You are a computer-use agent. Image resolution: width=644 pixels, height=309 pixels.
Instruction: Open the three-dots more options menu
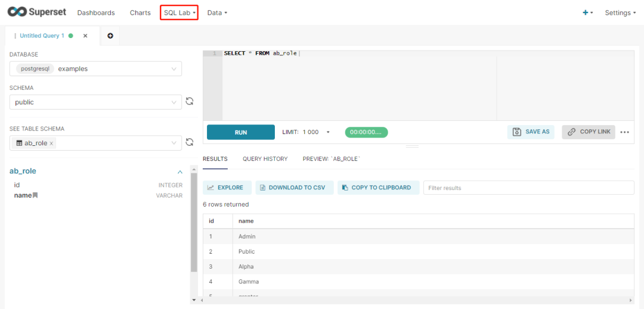(625, 132)
